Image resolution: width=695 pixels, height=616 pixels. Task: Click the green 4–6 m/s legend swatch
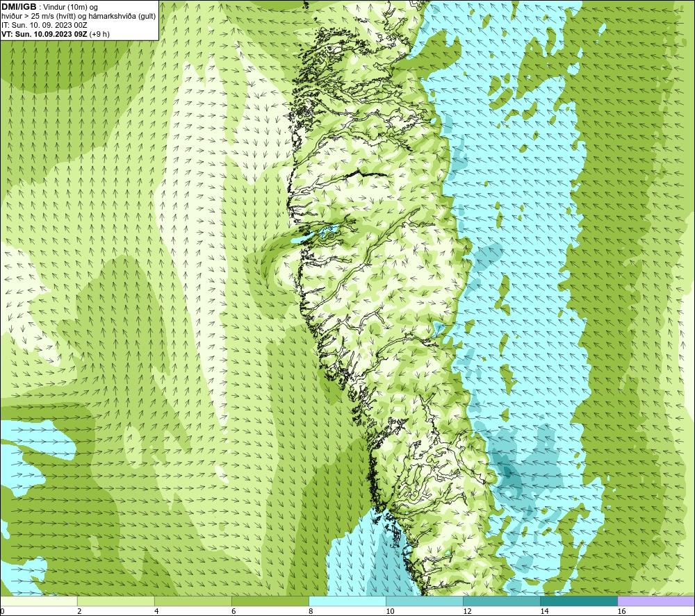pos(193,601)
